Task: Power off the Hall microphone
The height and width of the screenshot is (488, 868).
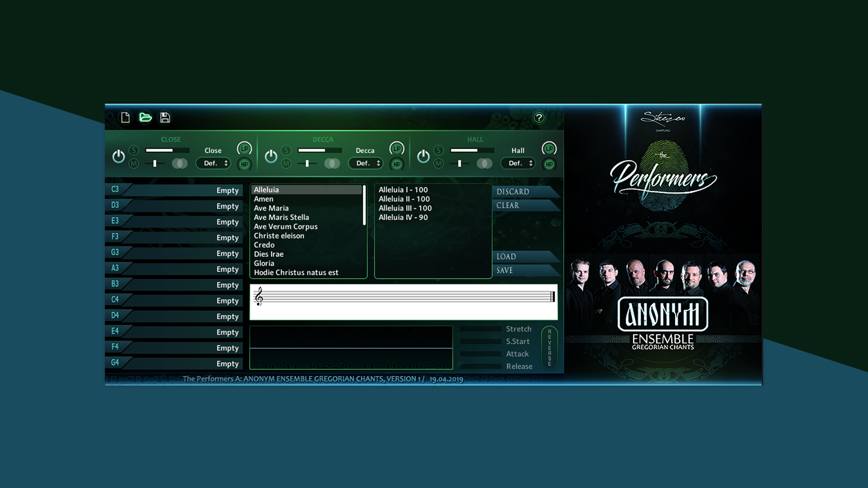Action: pos(423,156)
